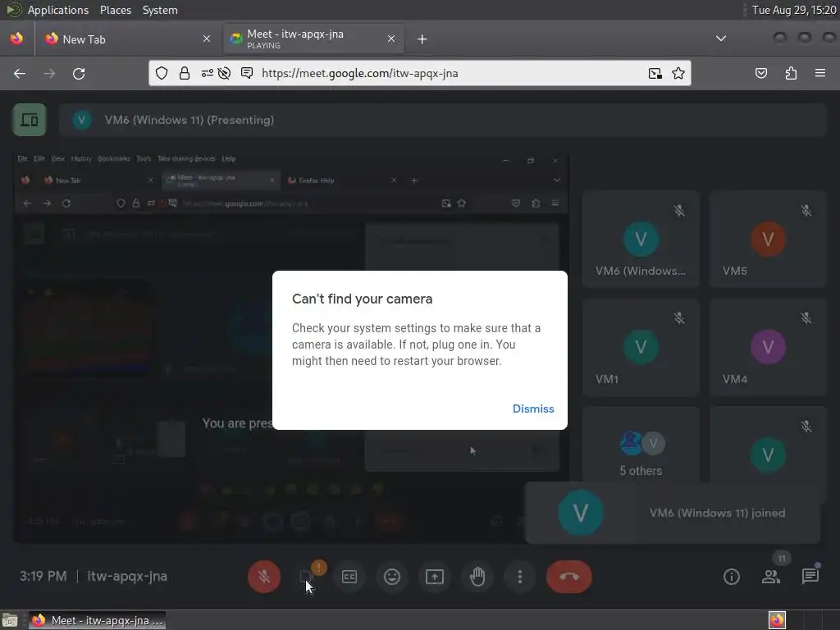Switch to the New Tab browser tab
Viewport: 840px width, 630px height.
[x=127, y=39]
